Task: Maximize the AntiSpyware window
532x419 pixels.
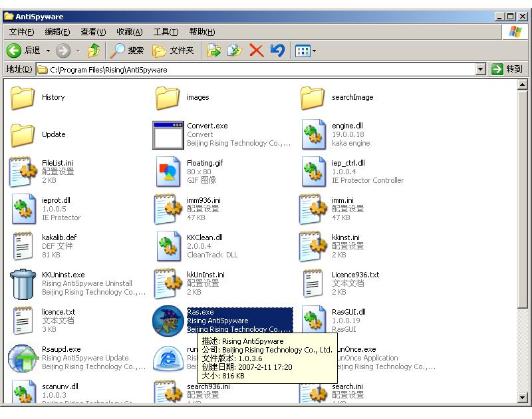Action: coord(510,16)
